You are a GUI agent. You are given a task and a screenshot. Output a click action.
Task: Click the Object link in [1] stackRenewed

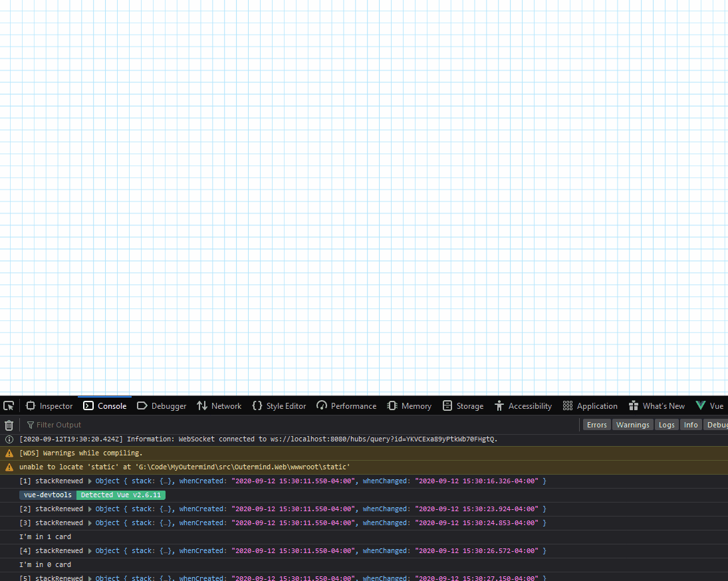(x=107, y=481)
